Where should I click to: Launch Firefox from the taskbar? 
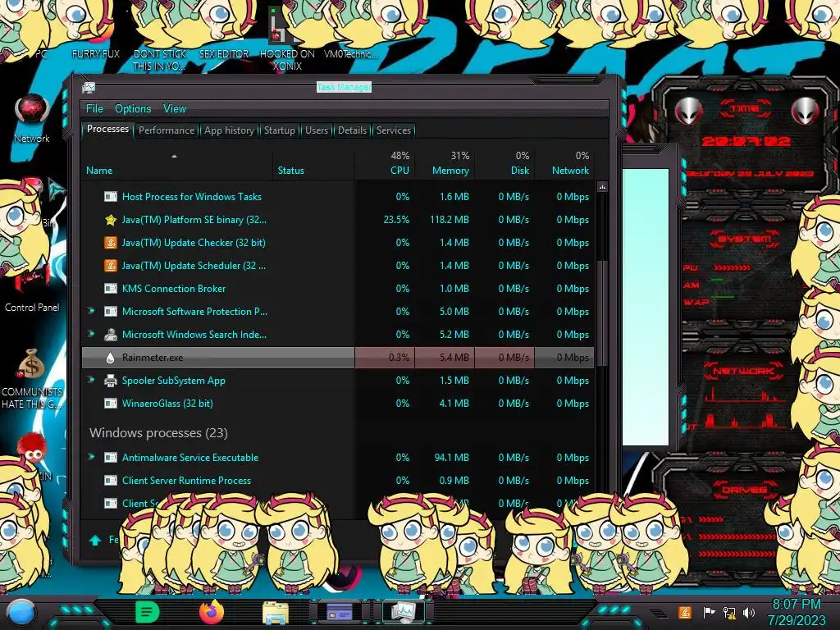click(212, 612)
